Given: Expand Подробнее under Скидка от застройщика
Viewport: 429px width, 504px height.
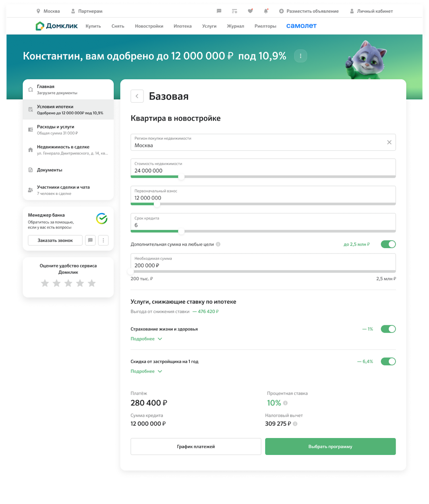Looking at the screenshot, I should (146, 371).
